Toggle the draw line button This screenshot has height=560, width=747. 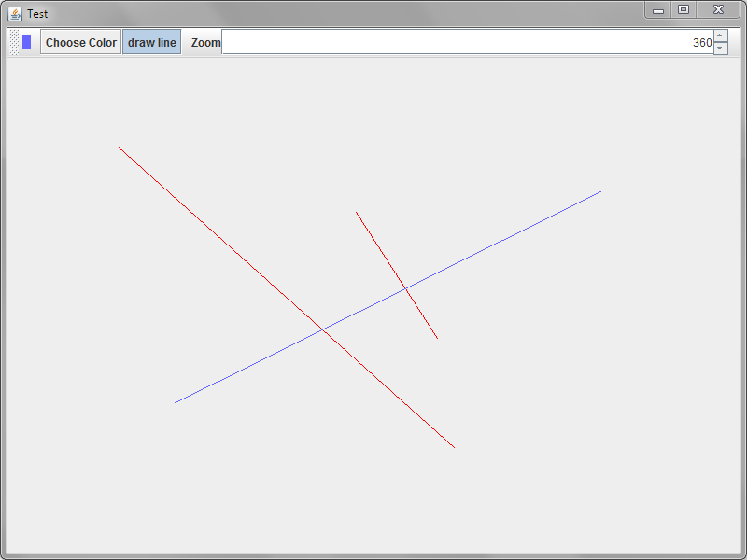click(x=152, y=42)
